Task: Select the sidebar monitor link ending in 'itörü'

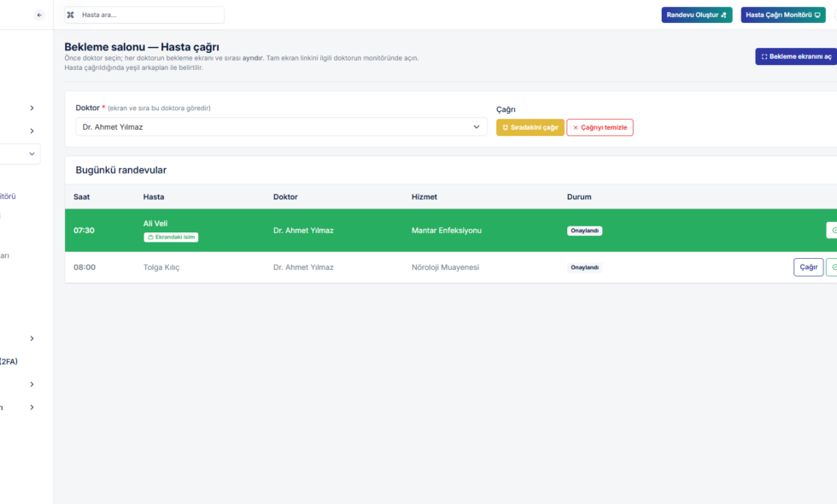Action: coord(8,196)
